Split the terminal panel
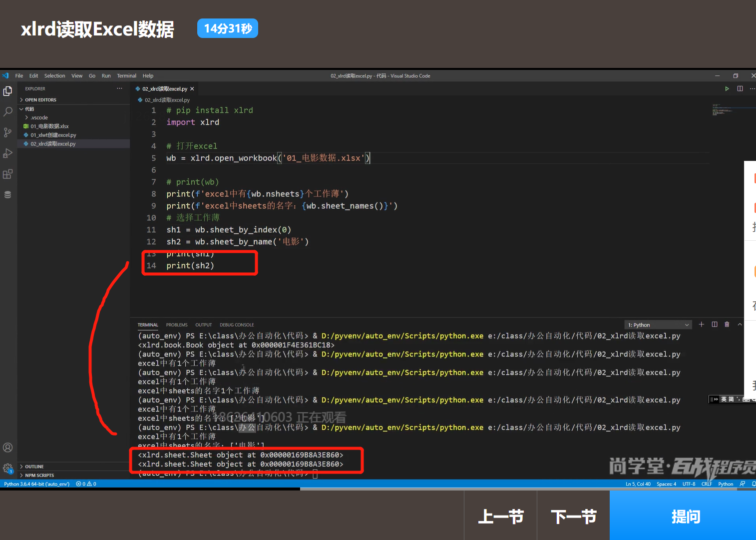This screenshot has width=756, height=540. click(715, 325)
